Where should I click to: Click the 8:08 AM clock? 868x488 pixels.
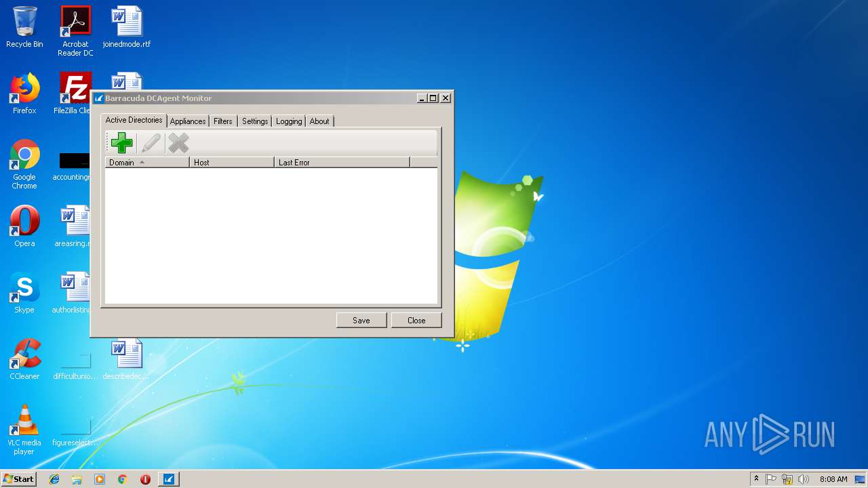coord(833,479)
